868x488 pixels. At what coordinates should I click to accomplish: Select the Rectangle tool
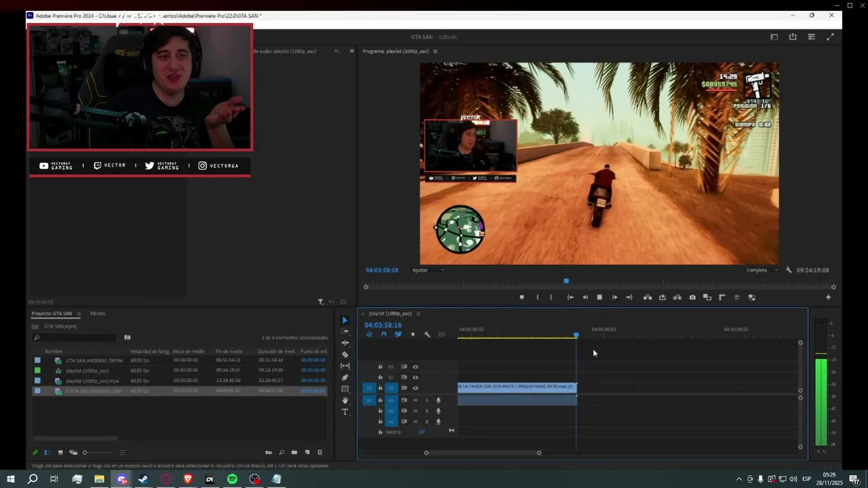pos(345,389)
